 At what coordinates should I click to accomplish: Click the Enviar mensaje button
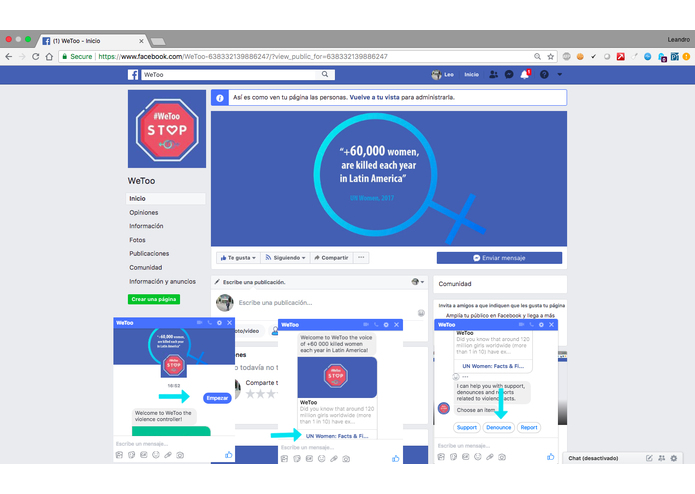(499, 258)
